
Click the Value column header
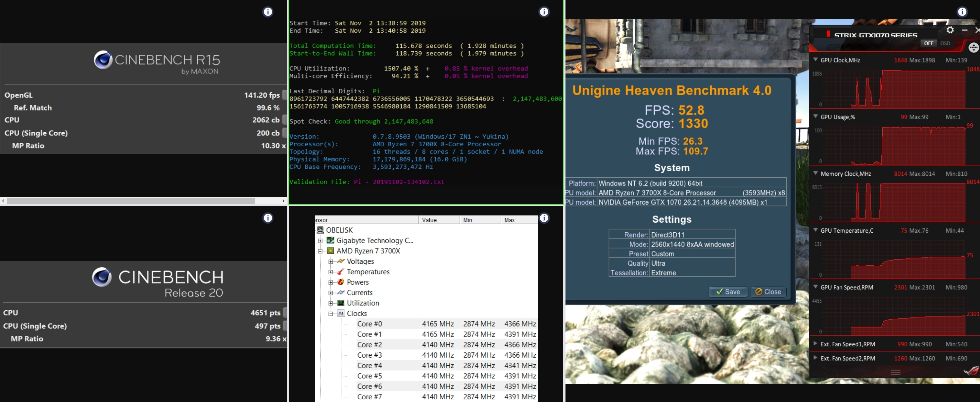pyautogui.click(x=439, y=220)
